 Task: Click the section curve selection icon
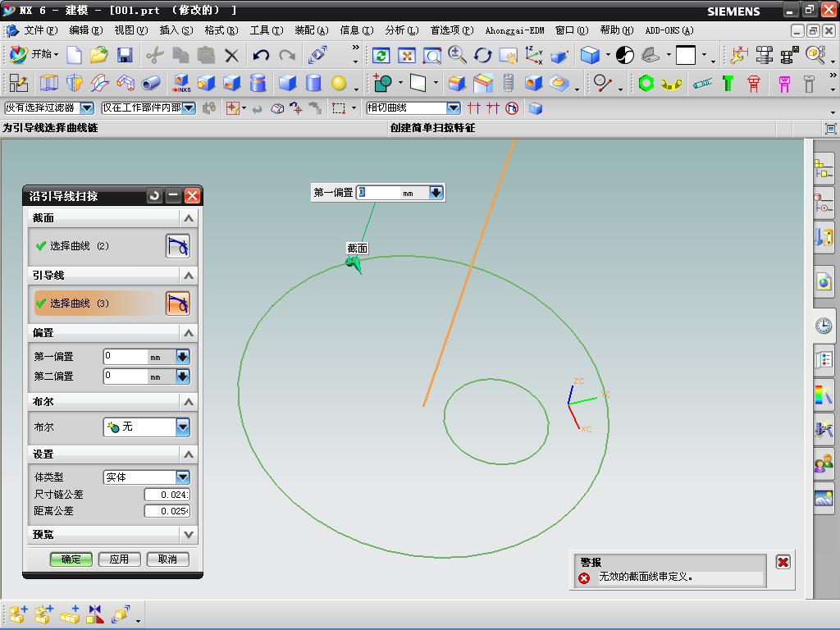click(x=177, y=246)
